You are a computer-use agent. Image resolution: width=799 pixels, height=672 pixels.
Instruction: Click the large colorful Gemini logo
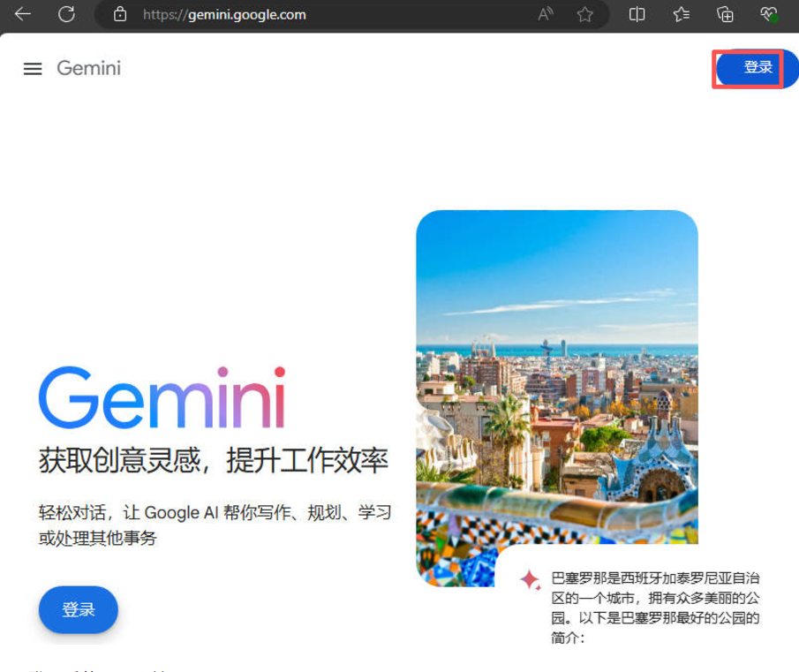pyautogui.click(x=162, y=397)
